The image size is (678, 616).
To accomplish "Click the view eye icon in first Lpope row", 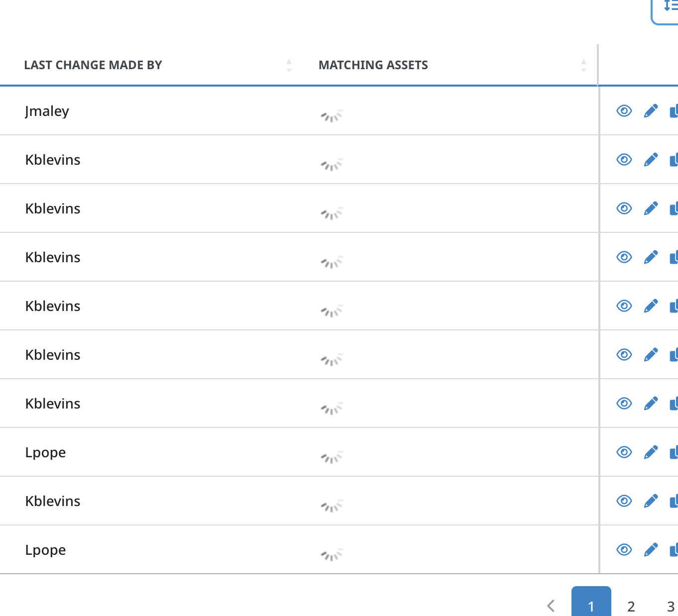I will [624, 452].
